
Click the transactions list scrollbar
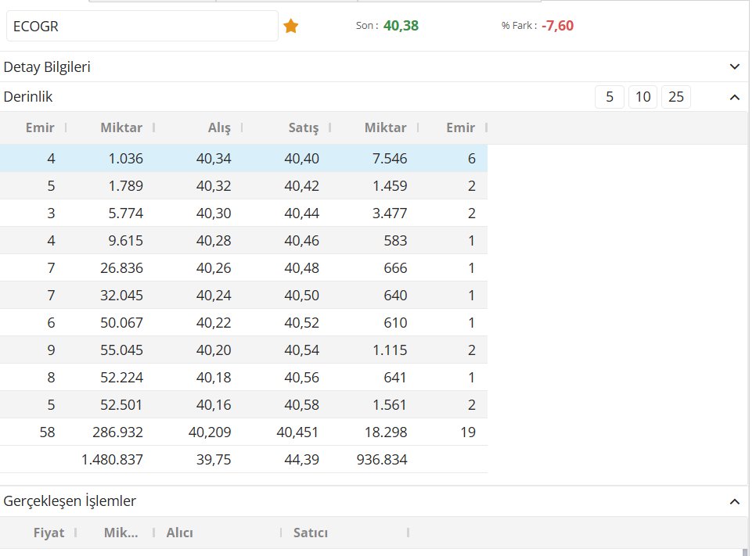(745, 552)
